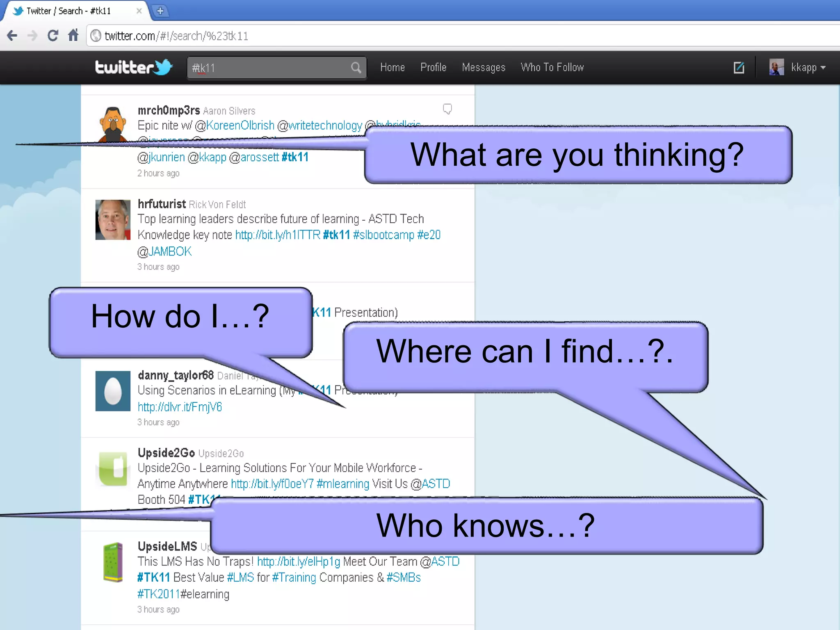
Task: Reload the page with the refresh icon
Action: 52,36
